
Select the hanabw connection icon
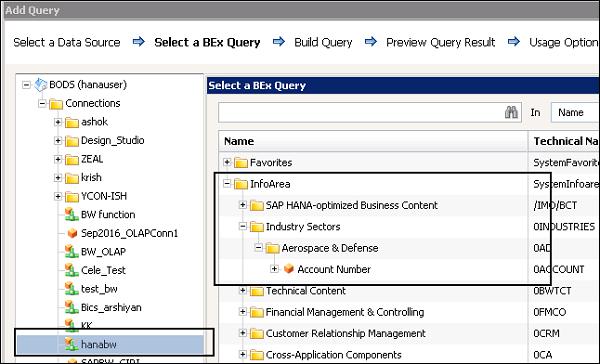71,344
